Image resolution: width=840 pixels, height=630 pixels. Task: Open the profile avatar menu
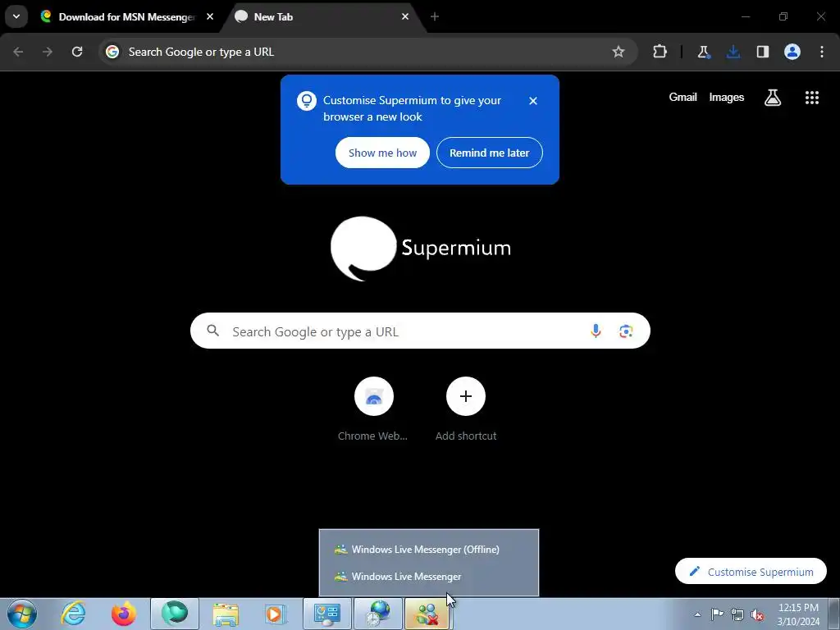(792, 52)
